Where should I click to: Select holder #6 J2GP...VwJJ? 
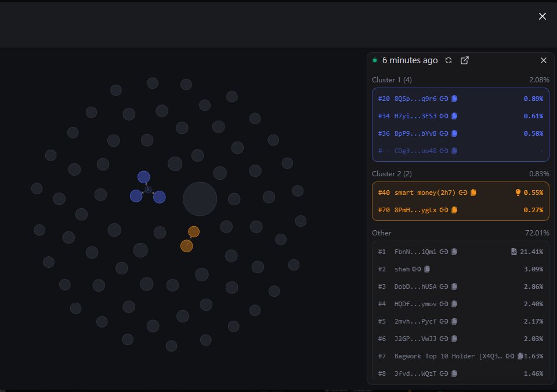460,339
